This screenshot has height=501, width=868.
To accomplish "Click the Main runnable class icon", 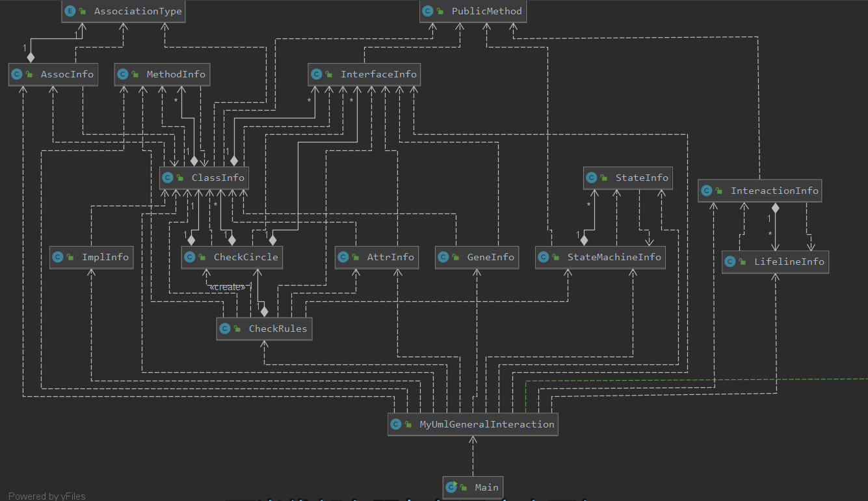I will click(x=451, y=487).
